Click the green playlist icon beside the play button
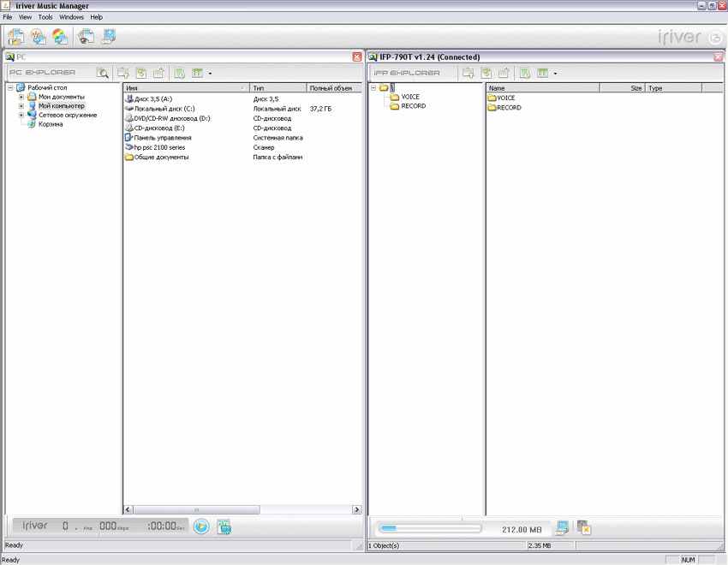 [224, 527]
